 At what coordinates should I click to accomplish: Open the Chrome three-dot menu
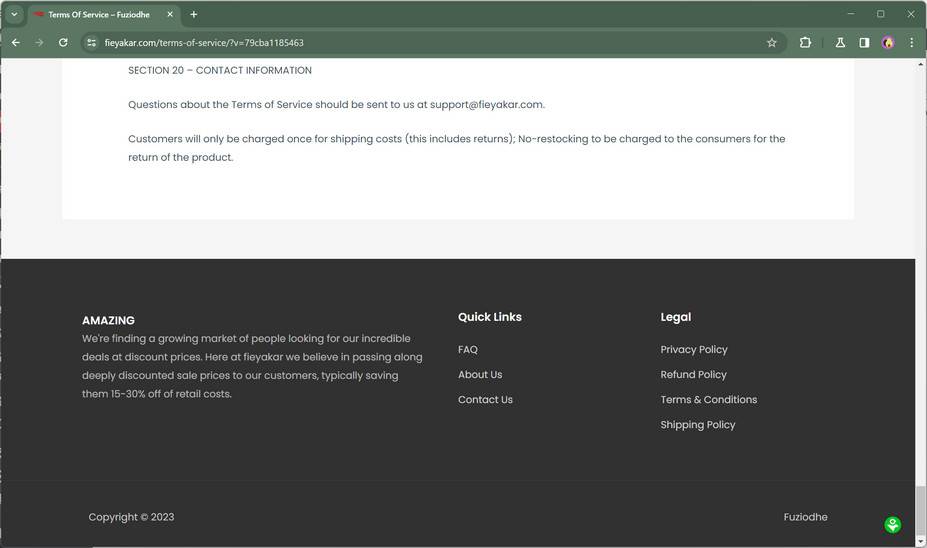(912, 43)
